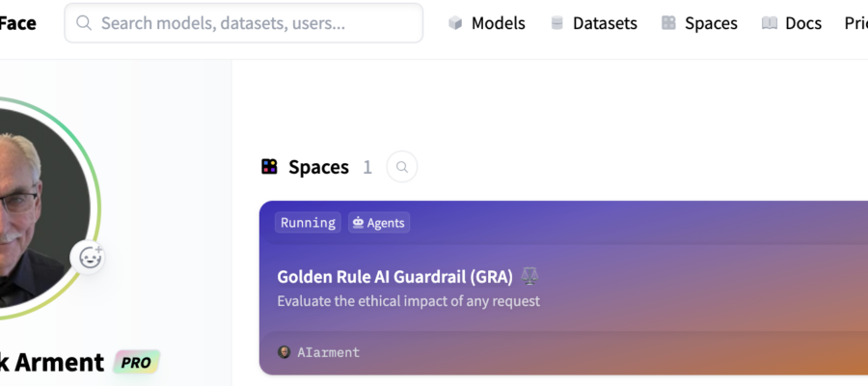The image size is (868, 386).
Task: Click the Running status badge
Action: (x=308, y=223)
